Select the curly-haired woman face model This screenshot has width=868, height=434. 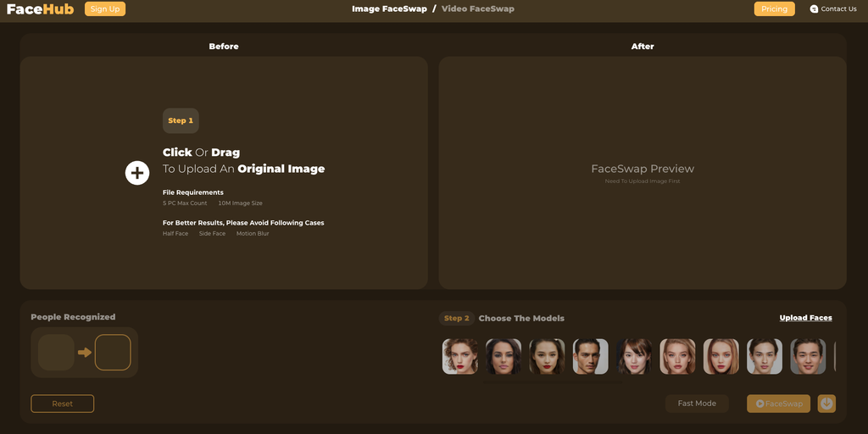point(459,357)
